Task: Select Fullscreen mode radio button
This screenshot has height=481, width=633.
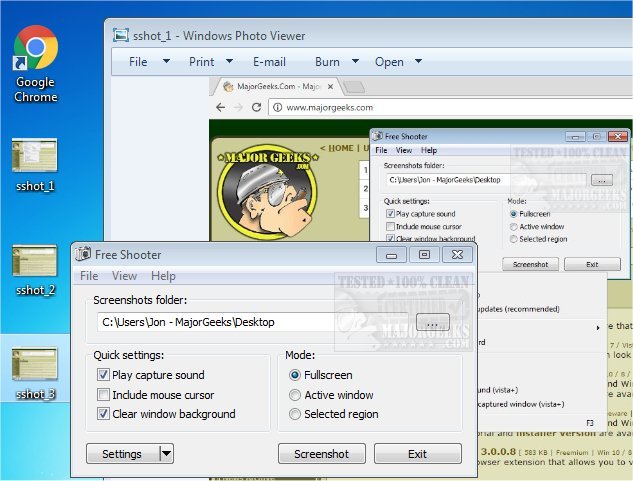Action: click(295, 375)
